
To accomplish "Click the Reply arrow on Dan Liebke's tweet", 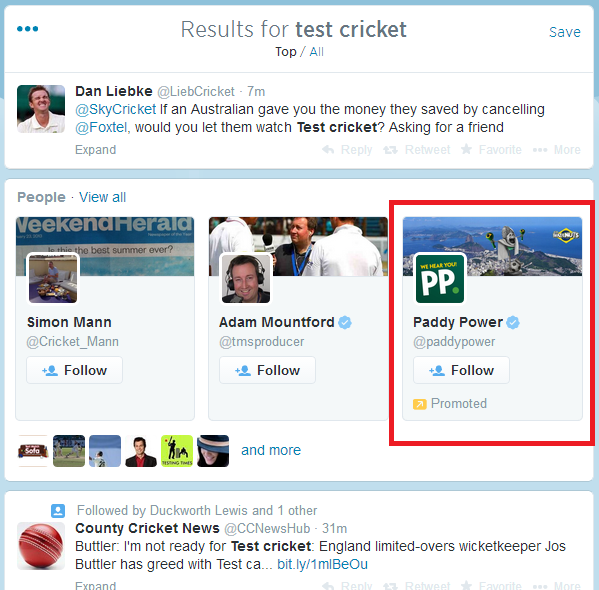I will point(328,149).
